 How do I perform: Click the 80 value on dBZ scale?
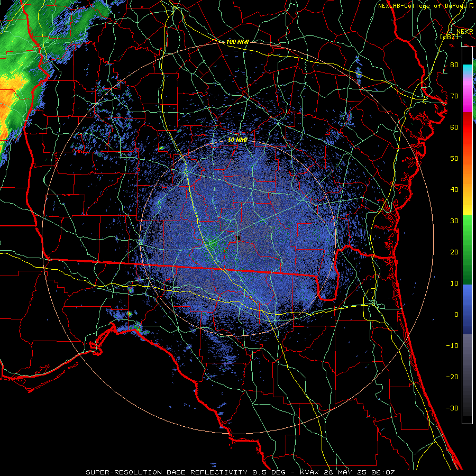click(x=454, y=65)
